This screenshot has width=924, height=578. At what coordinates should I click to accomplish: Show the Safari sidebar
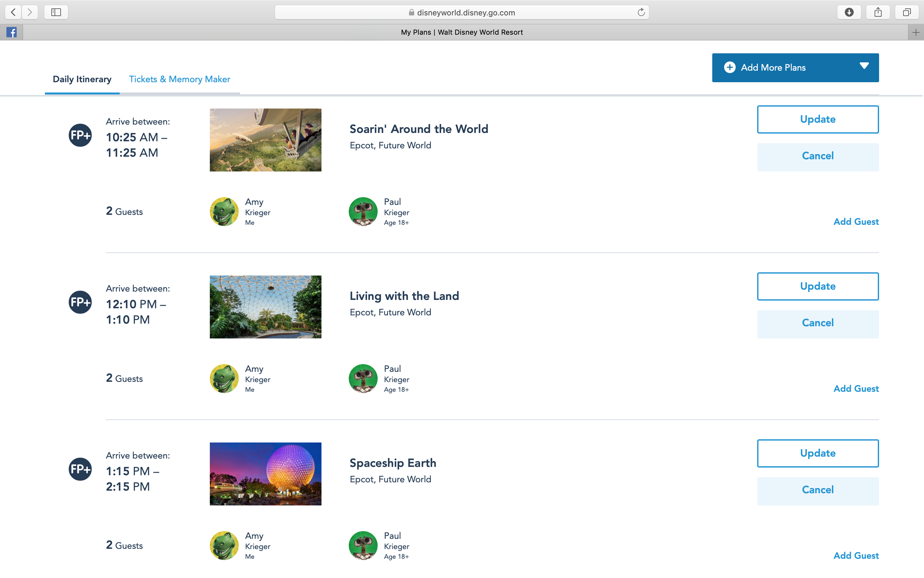click(56, 12)
